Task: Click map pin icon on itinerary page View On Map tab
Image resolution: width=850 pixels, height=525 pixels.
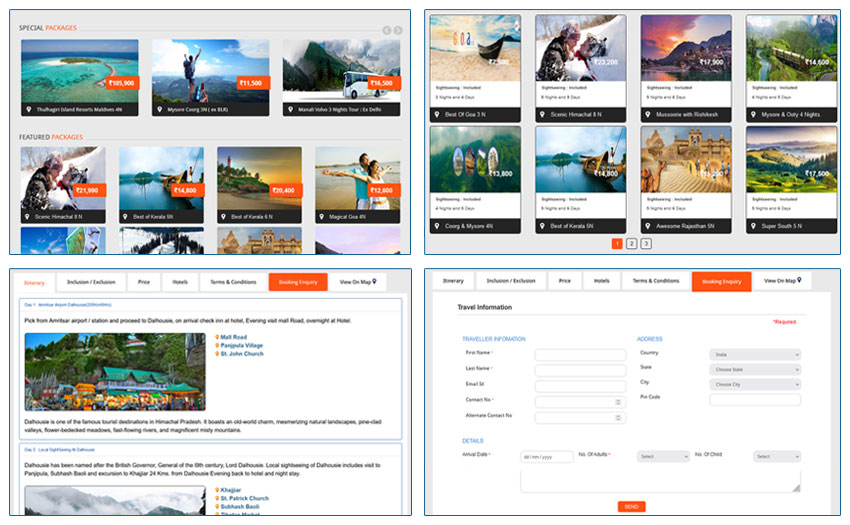Action: [374, 281]
